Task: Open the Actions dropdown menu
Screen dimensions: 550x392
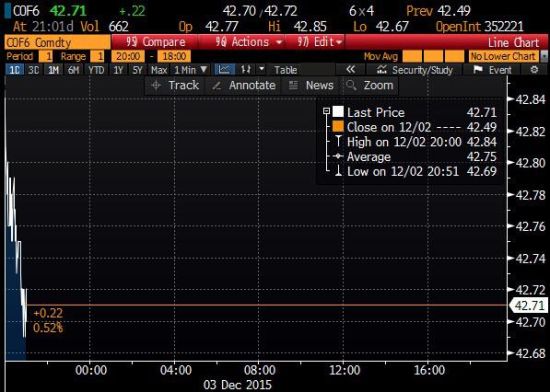Action: 249,42
